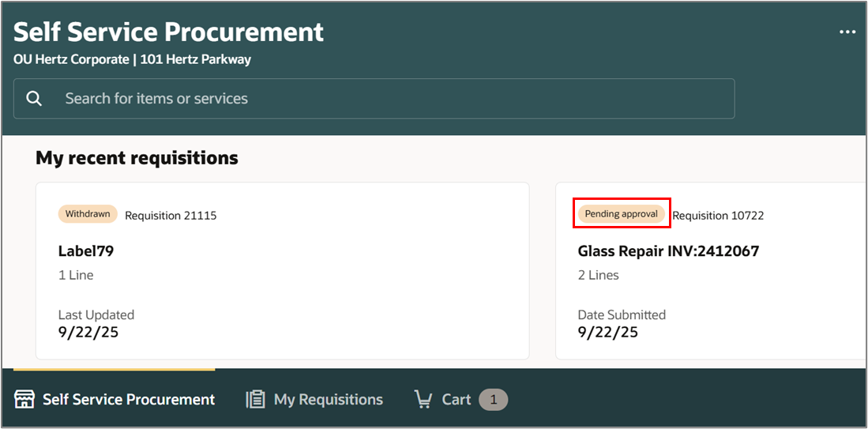
Task: Focus the Search for items or services field
Action: (x=374, y=99)
